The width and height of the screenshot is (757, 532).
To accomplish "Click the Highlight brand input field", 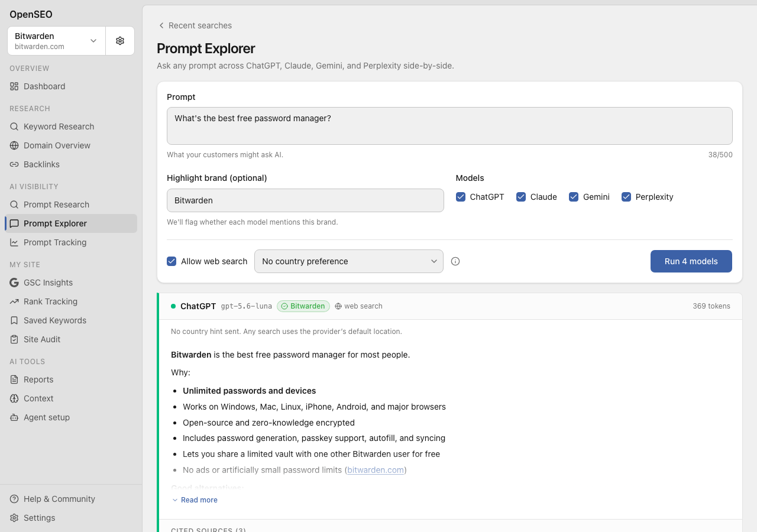I will coord(305,200).
